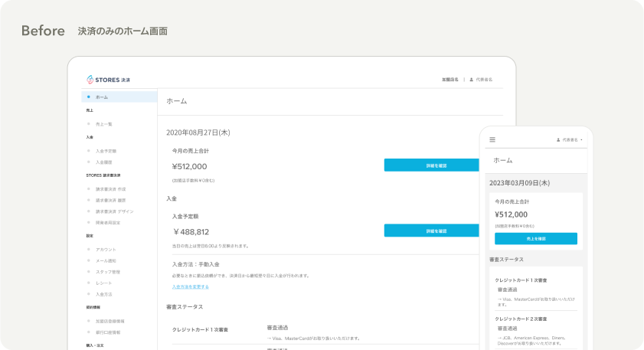The height and width of the screenshot is (350, 644).
Task: Open 請求書決済 履歴 in the sidebar
Action: pyautogui.click(x=110, y=201)
